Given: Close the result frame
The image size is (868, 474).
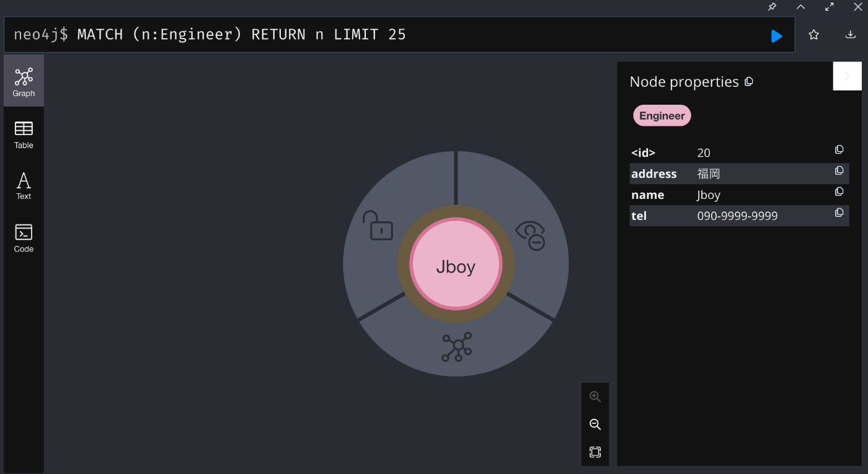Looking at the screenshot, I should coord(858,7).
